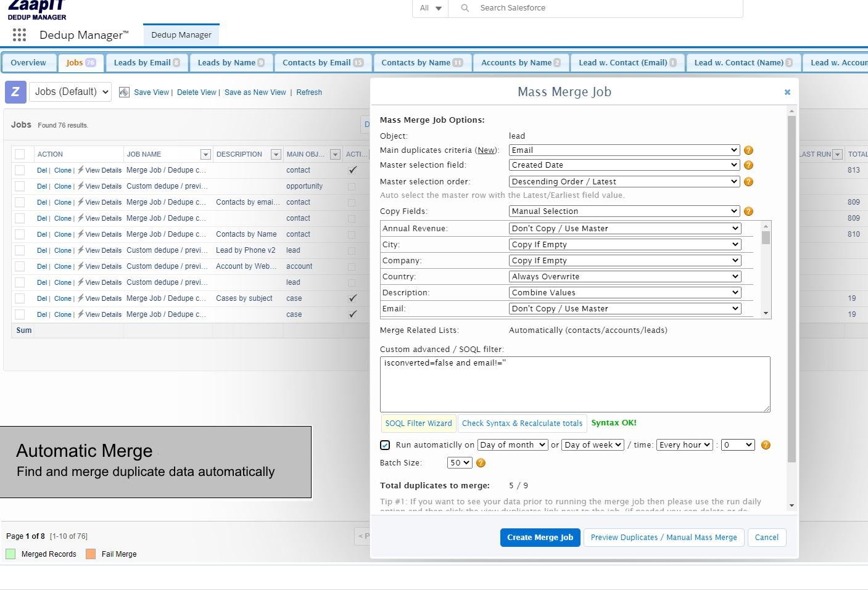Open the Jobs (Default) view dropdown
The width and height of the screenshot is (868, 590).
[70, 92]
